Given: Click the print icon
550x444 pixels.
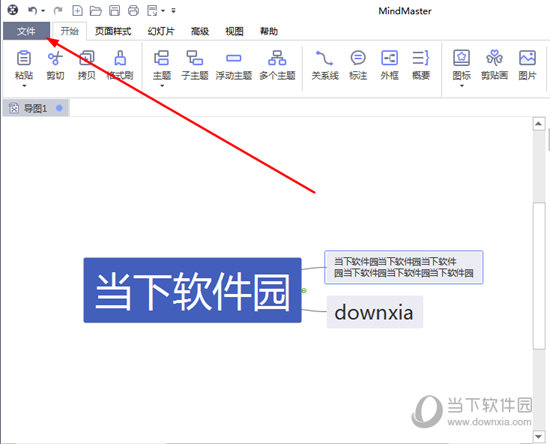Looking at the screenshot, I should (x=133, y=11).
